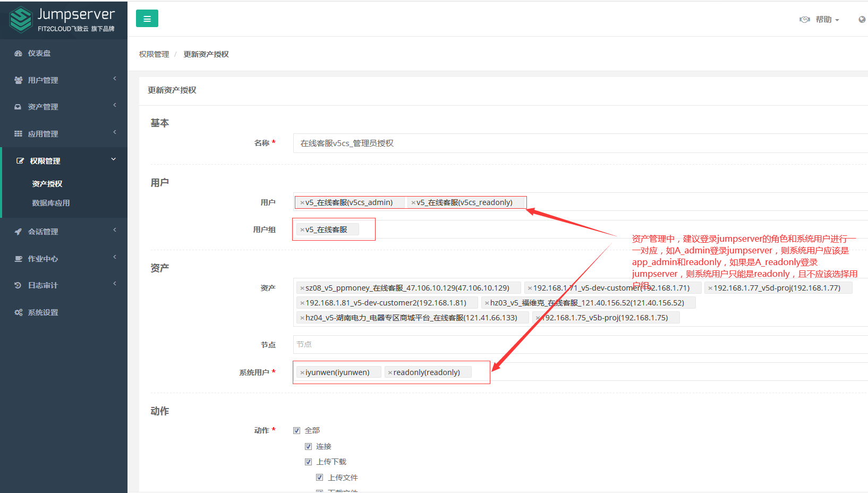This screenshot has height=493, width=868.
Task: Remove v5_在线客服 user group tag
Action: [x=302, y=229]
